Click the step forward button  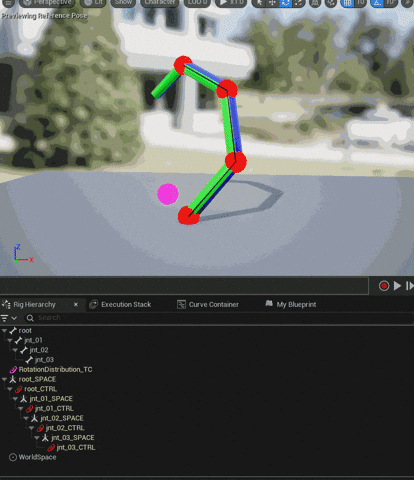coord(410,286)
